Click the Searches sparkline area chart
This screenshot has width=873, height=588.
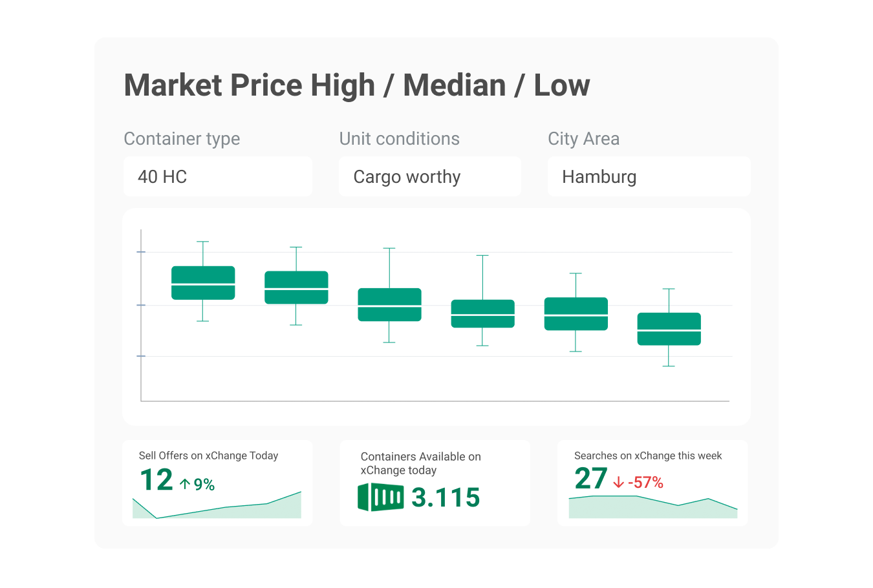point(653,507)
